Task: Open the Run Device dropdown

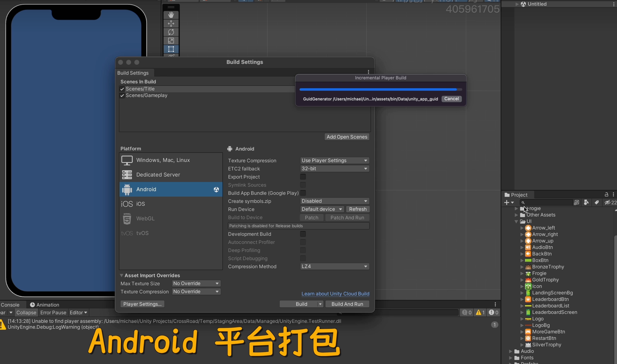Action: tap(322, 209)
